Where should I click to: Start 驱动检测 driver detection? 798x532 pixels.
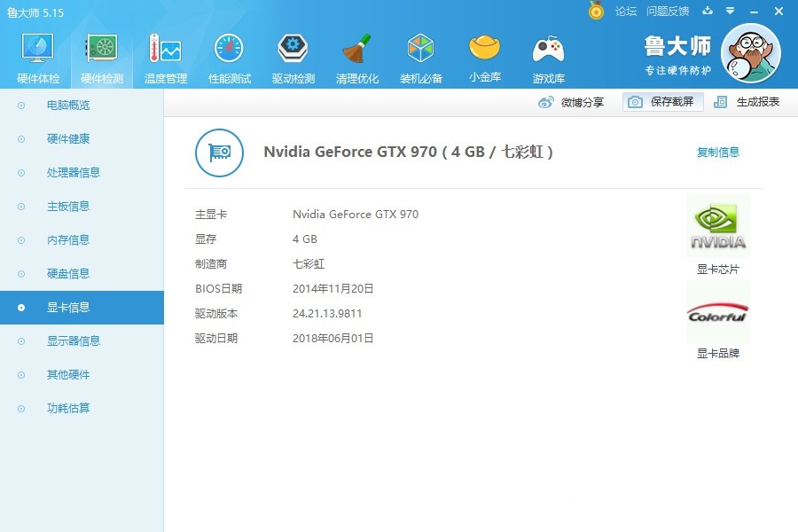(293, 53)
